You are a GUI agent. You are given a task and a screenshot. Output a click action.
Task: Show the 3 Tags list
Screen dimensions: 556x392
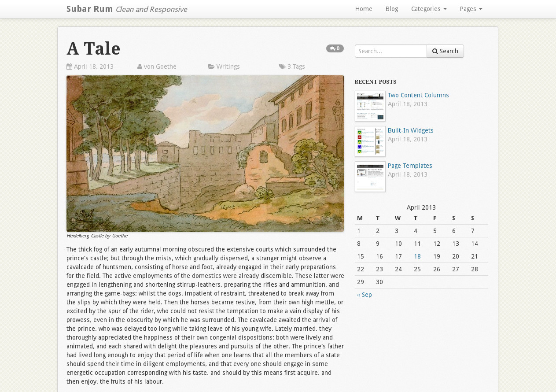pyautogui.click(x=296, y=67)
